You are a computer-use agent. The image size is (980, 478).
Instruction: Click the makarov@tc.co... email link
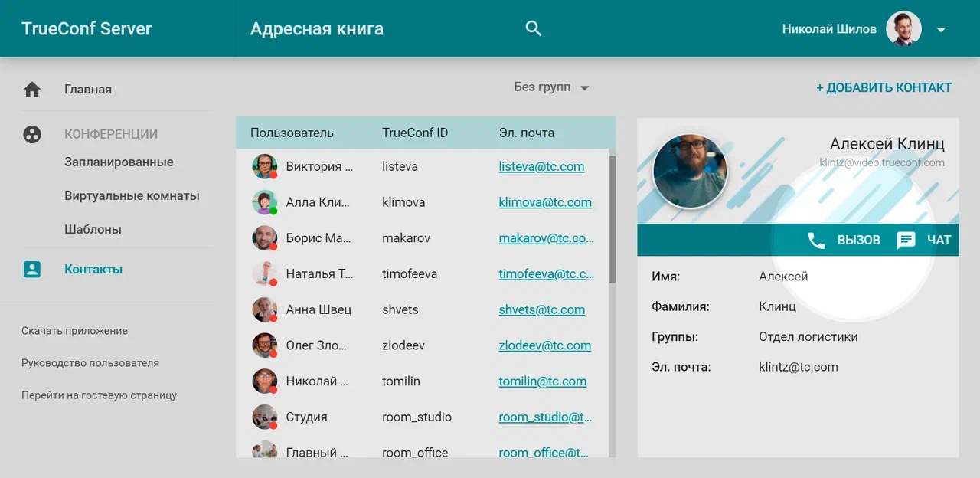point(547,238)
